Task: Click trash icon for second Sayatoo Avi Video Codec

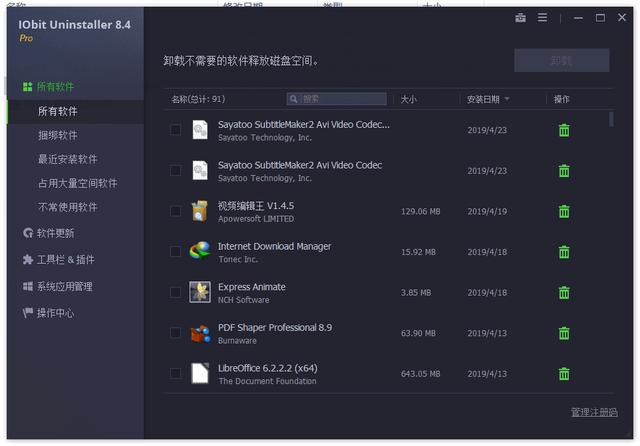Action: coord(564,171)
